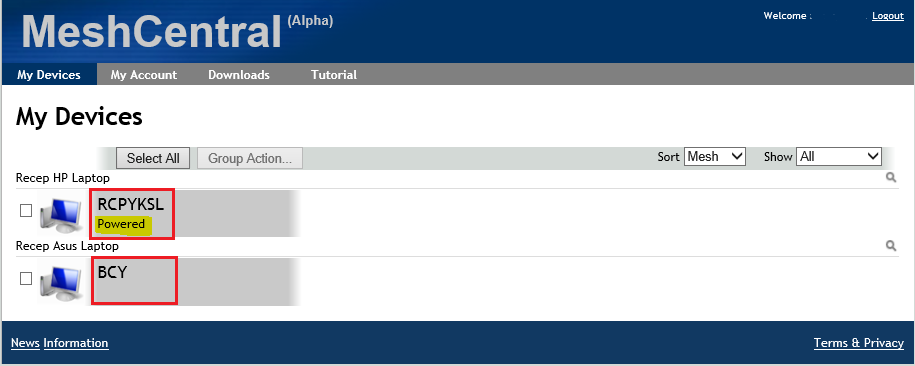Image resolution: width=915 pixels, height=366 pixels.
Task: Click the Recep HP Laptop magnifier icon
Action: click(891, 177)
